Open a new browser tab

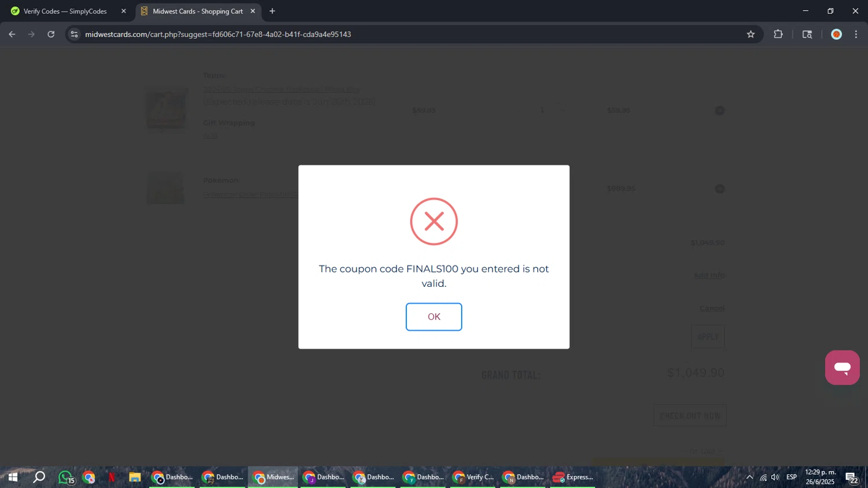272,11
